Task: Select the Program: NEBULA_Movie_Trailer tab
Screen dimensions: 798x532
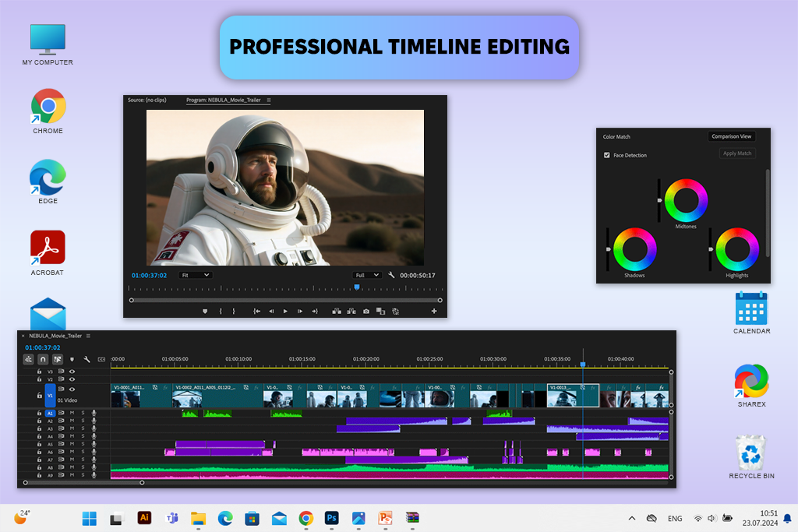Action: [224, 100]
